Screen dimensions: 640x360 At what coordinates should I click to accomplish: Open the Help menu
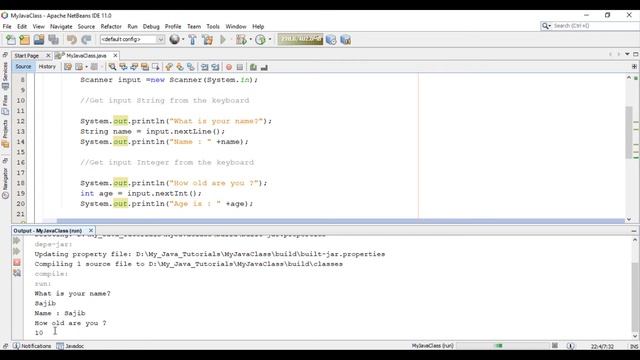[x=258, y=27]
